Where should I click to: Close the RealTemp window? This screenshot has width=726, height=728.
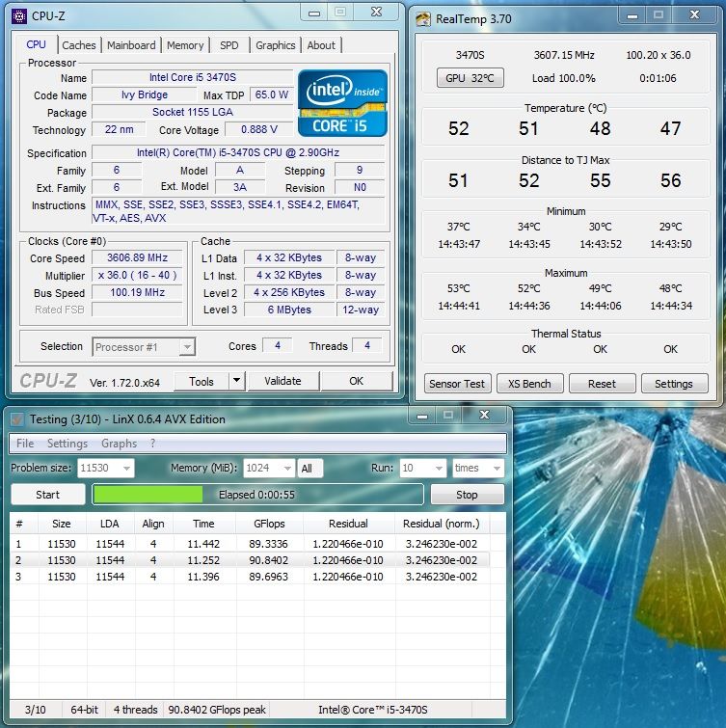694,15
